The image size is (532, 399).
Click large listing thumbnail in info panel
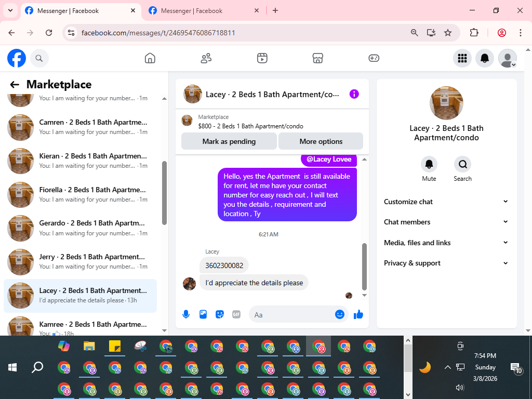446,103
